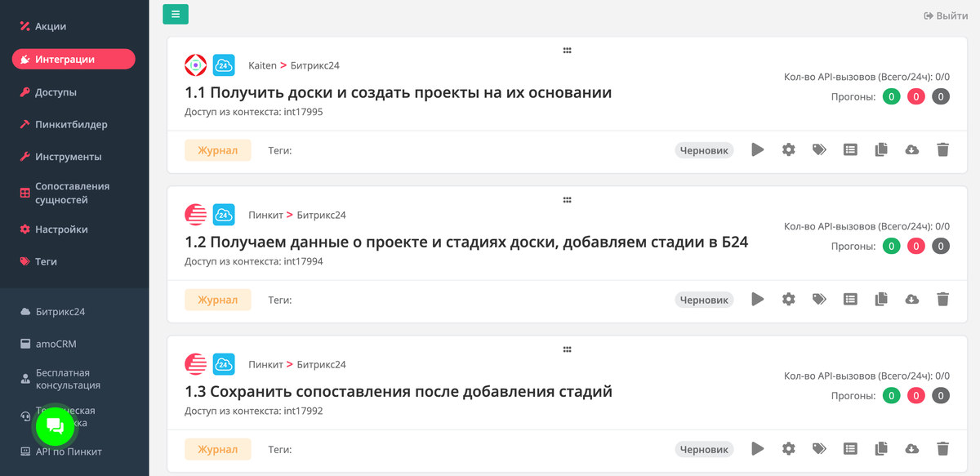Open Журнал for integration 1.3
The image size is (980, 476).
coord(217,449)
